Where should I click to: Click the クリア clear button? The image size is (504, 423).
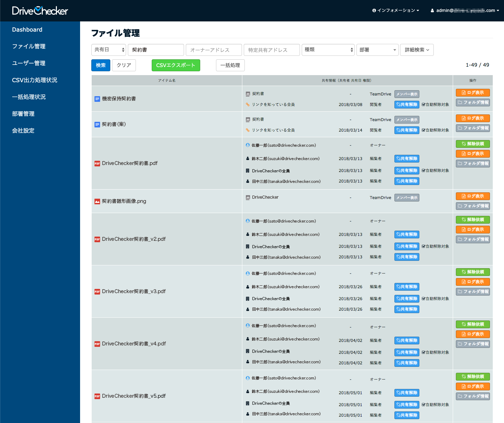click(124, 65)
